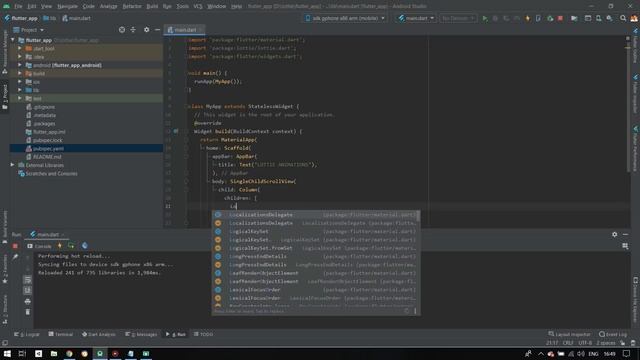Toggle scroll to end icon in Run console
Screen dimensions: 640x360
pyautogui.click(x=27, y=290)
